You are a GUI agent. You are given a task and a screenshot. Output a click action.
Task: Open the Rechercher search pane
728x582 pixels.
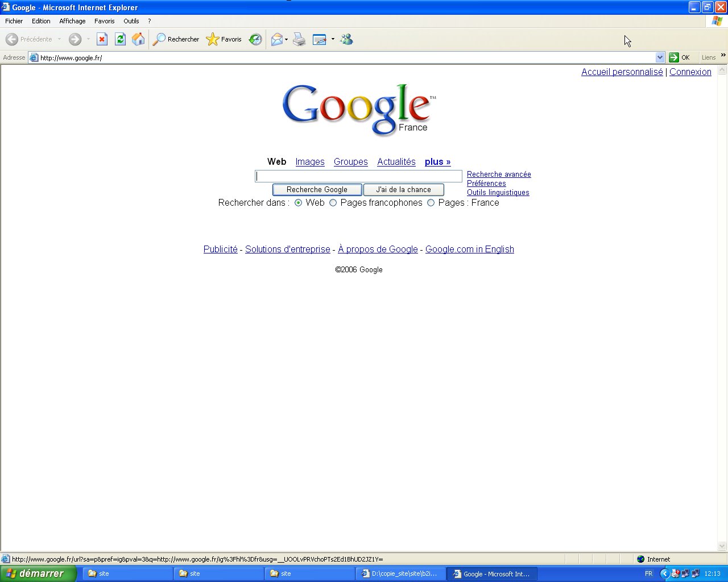pos(176,39)
